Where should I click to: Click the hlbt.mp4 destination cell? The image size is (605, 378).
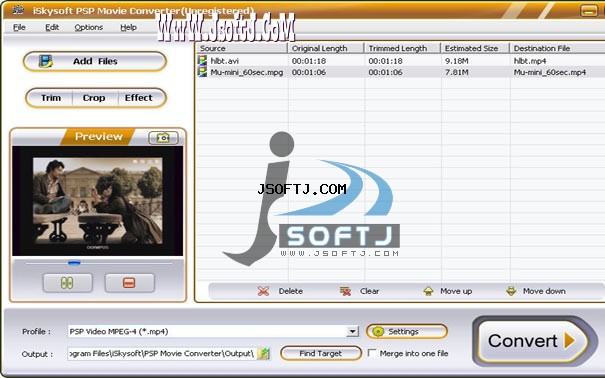pos(530,61)
